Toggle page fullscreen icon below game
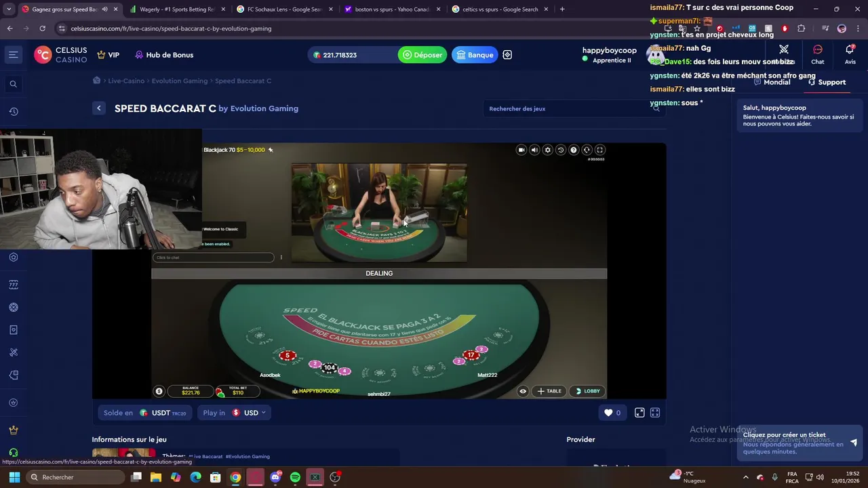868x488 pixels. pos(655,413)
